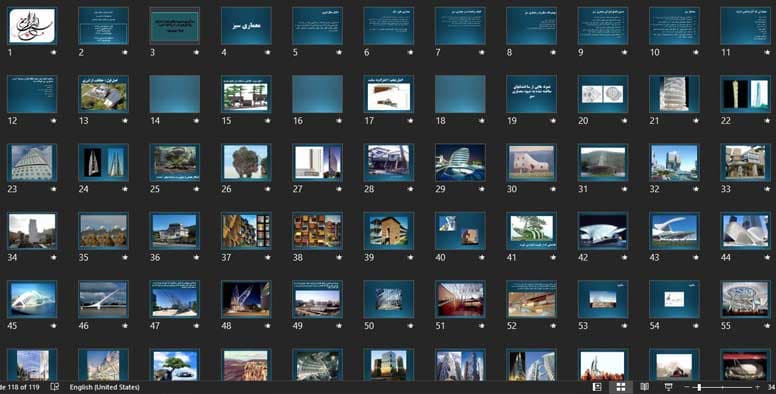Select slide 26 tree thumbnail
Screen dimensions: 776x394
point(246,162)
